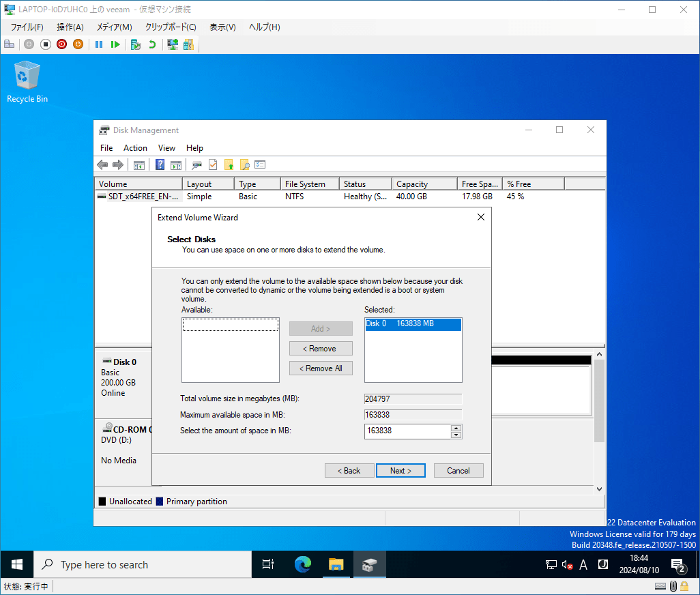Click the < Remove All button
Screen dimensions: 700x595
pos(321,368)
